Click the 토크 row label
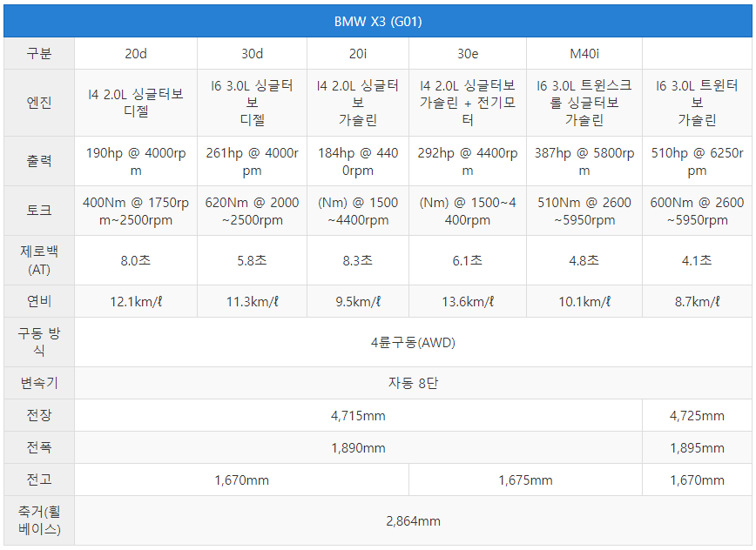756x550 pixels. (x=39, y=211)
